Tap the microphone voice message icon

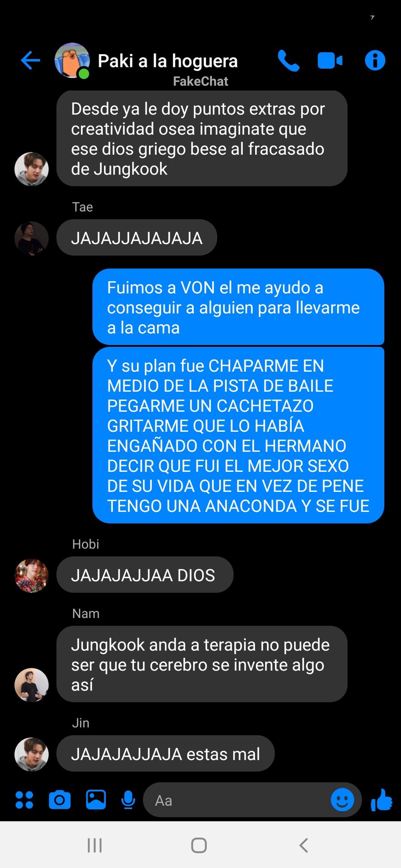[129, 800]
